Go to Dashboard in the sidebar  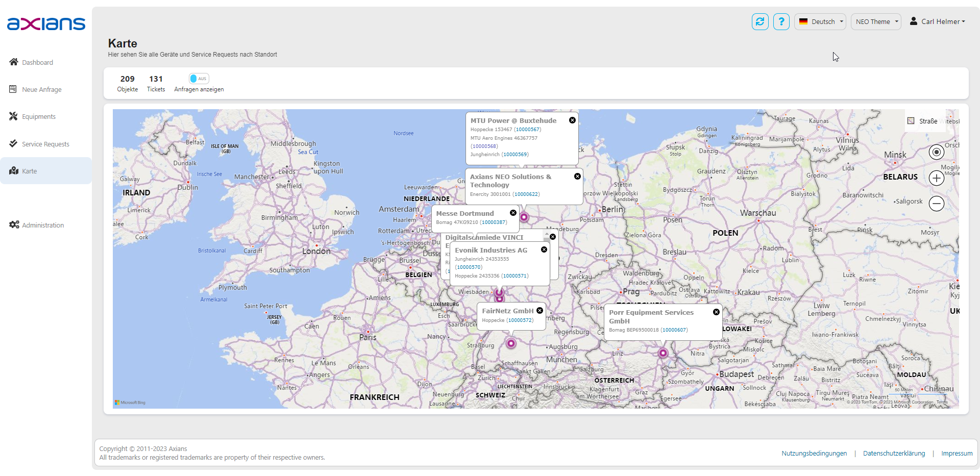tap(37, 62)
